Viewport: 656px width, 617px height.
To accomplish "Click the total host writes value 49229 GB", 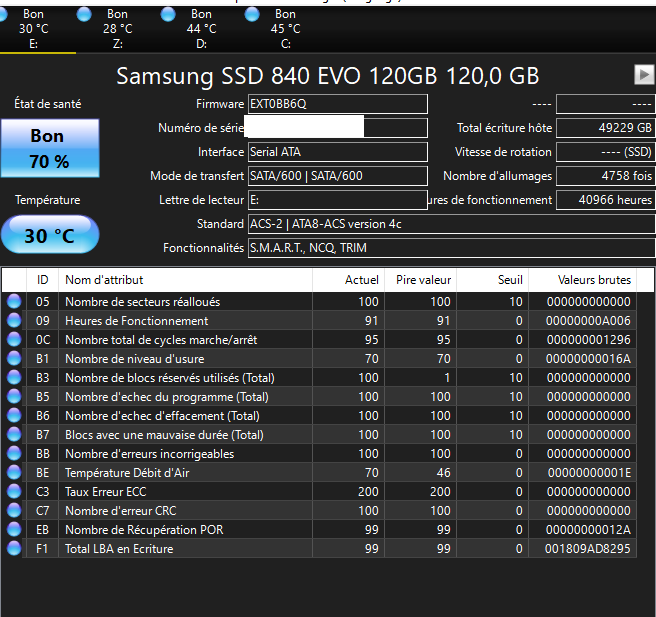I will 605,128.
